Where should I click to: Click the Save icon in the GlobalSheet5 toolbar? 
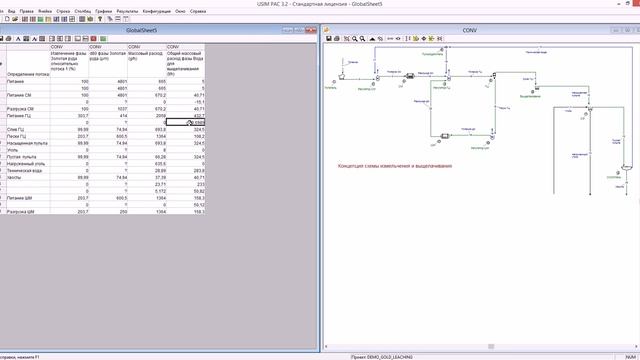tap(1, 39)
